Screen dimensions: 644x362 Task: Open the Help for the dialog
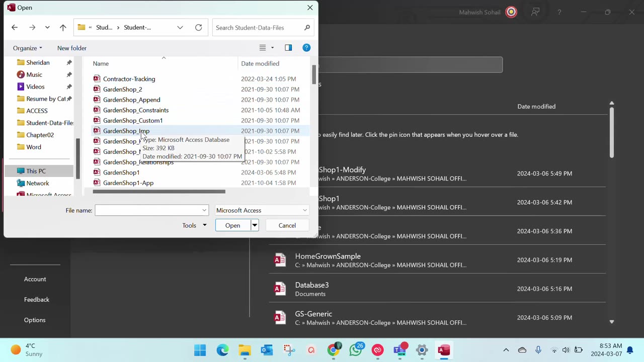(x=306, y=48)
